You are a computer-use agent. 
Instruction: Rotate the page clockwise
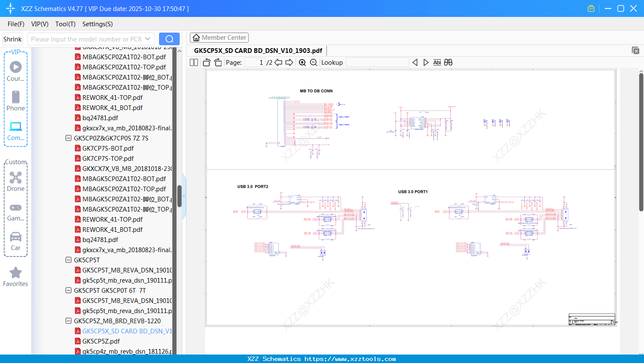(x=218, y=63)
